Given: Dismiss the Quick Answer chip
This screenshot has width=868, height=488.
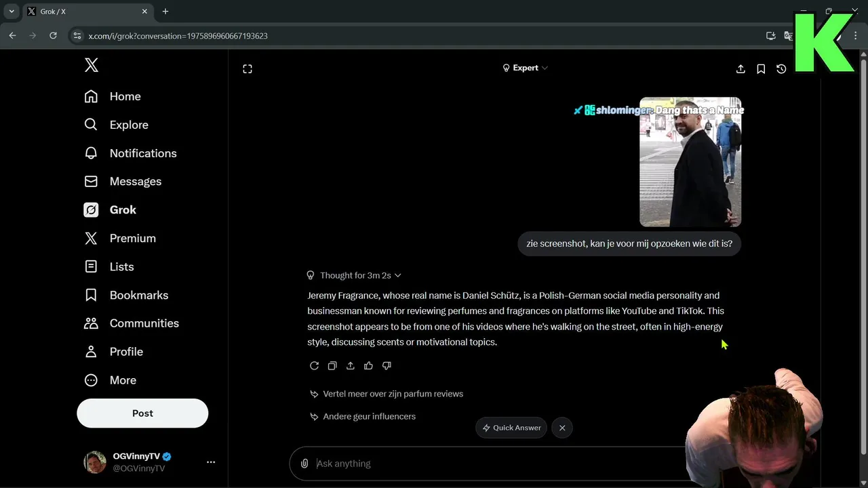Looking at the screenshot, I should 562,428.
